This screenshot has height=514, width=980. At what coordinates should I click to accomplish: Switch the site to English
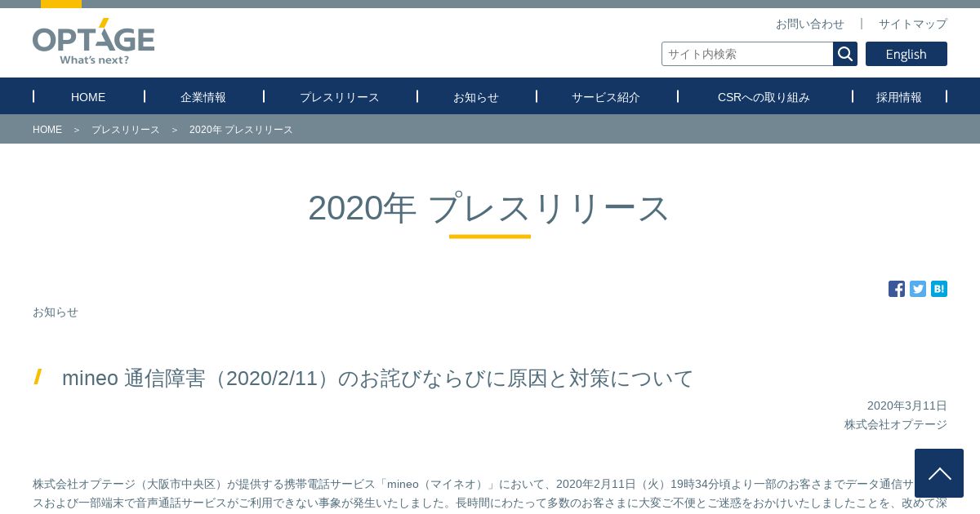pos(906,54)
